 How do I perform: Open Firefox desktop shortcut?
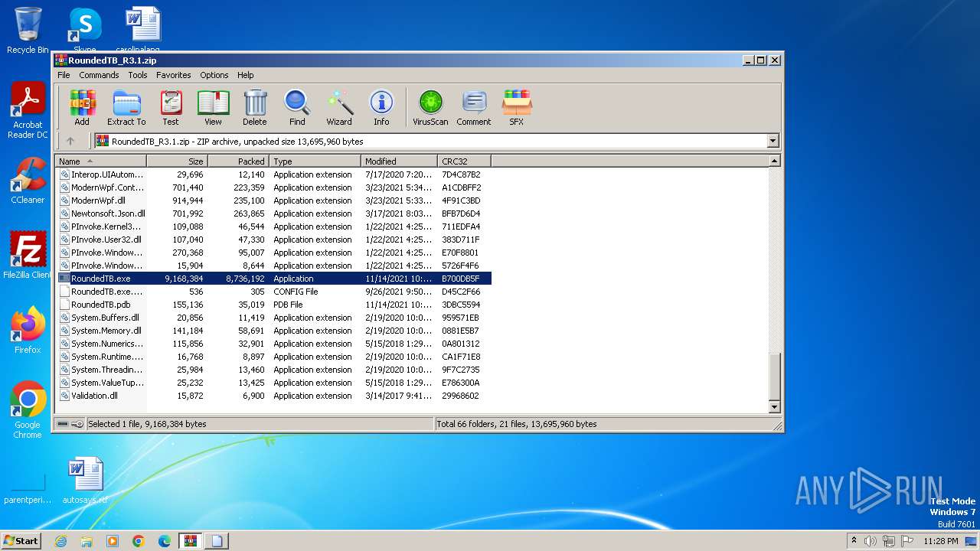click(28, 331)
